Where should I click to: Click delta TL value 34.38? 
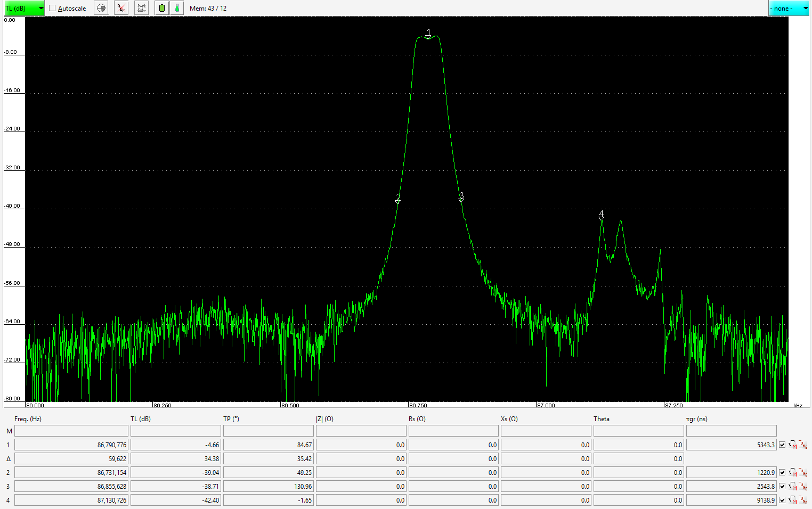click(x=176, y=458)
